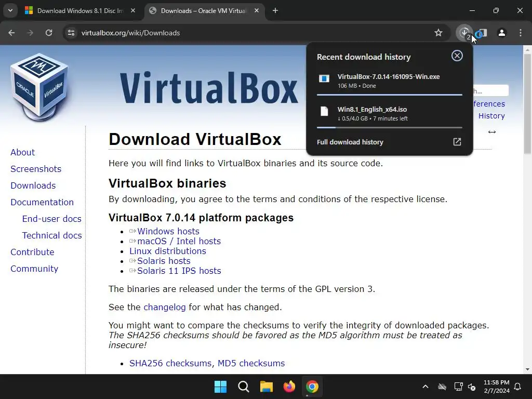View site information icon in address bar
The image size is (532, 399).
tap(71, 33)
